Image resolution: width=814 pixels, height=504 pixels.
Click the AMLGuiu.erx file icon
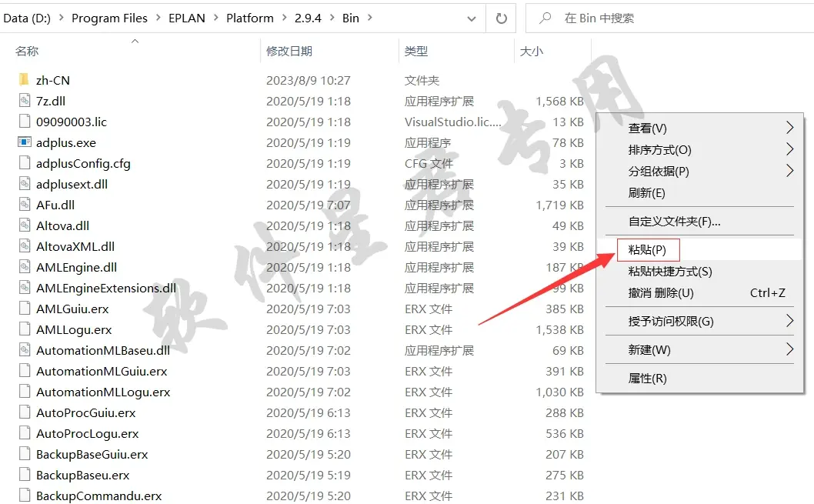point(24,309)
